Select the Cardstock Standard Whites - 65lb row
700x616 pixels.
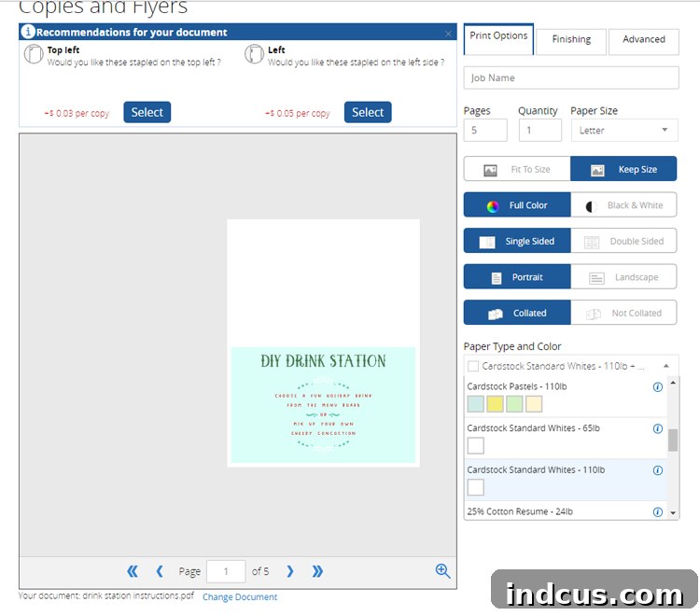pos(566,439)
